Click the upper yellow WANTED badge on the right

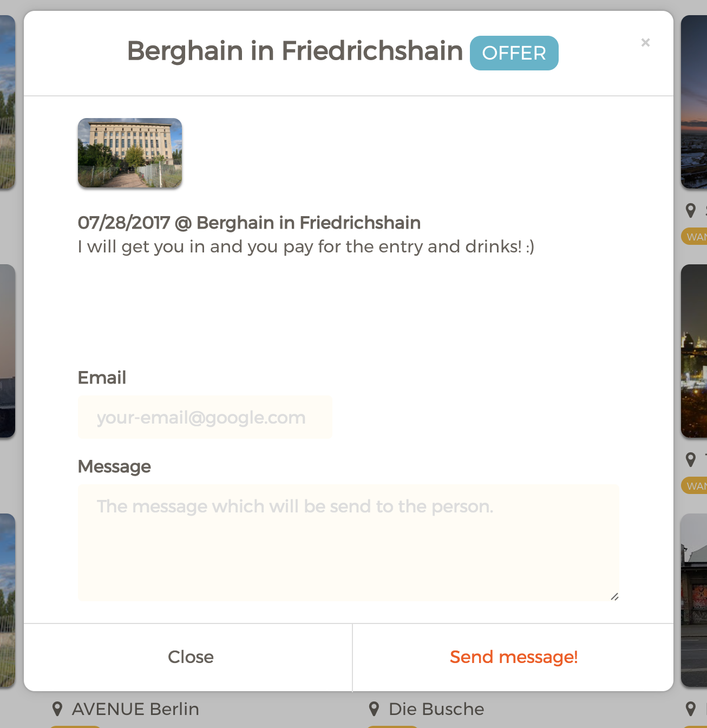(695, 237)
